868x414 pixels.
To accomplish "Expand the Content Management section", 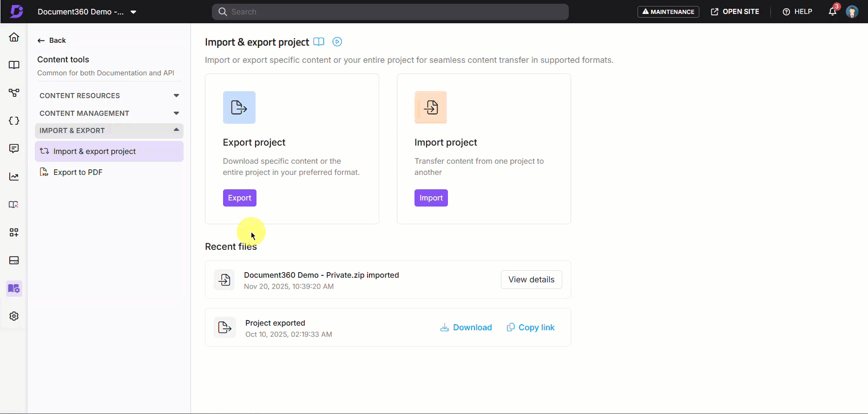I will coord(109,114).
